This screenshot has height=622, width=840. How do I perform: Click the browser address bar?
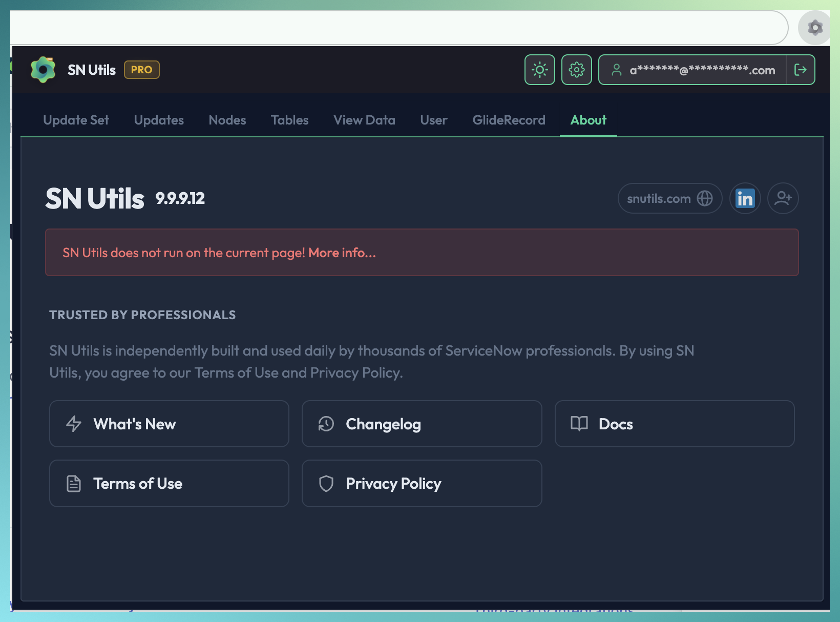click(400, 27)
